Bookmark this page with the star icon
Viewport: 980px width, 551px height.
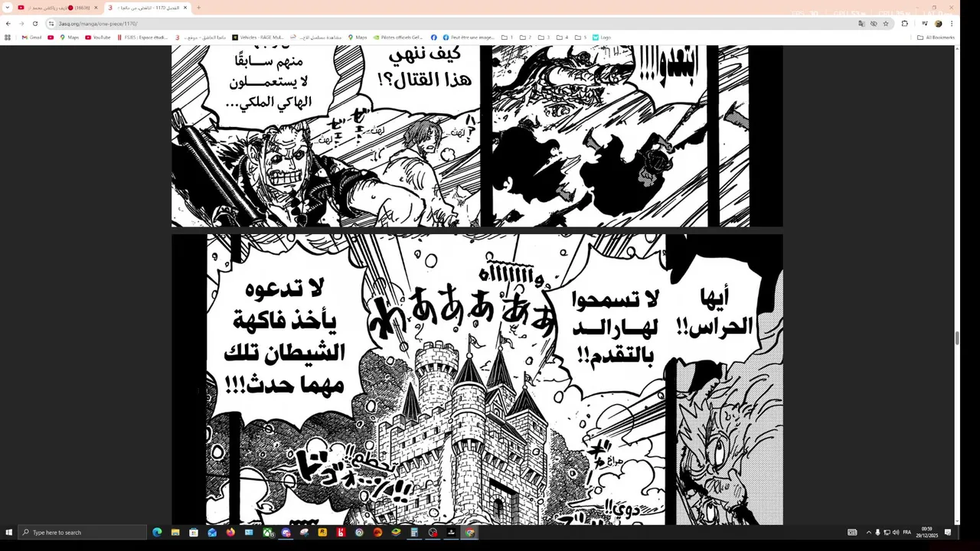[886, 24]
